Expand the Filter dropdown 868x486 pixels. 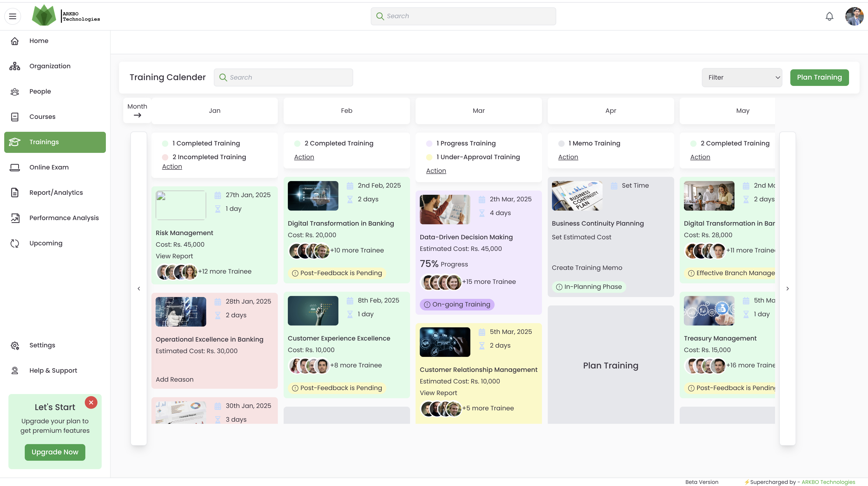[742, 77]
